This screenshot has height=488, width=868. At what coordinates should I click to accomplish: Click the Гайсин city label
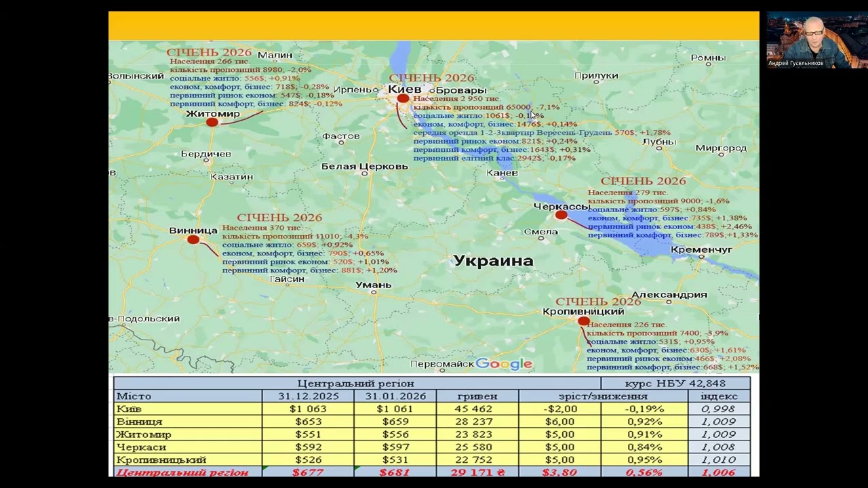click(287, 279)
